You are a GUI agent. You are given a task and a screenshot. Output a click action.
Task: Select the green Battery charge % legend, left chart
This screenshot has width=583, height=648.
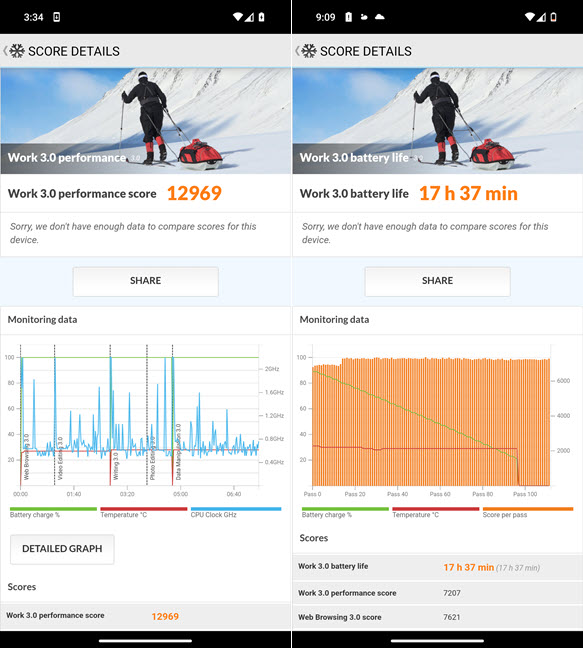tap(53, 512)
